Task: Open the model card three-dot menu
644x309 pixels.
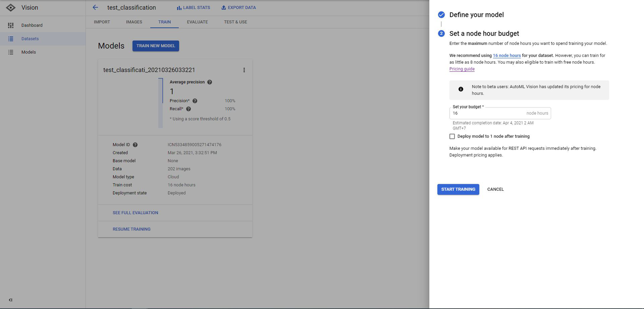Action: 244,70
